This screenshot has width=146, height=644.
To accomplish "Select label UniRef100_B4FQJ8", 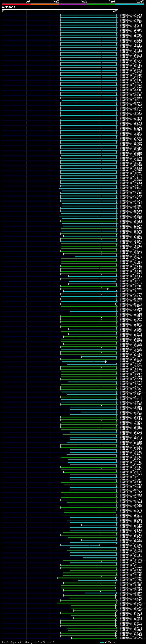I will click(x=131, y=261).
